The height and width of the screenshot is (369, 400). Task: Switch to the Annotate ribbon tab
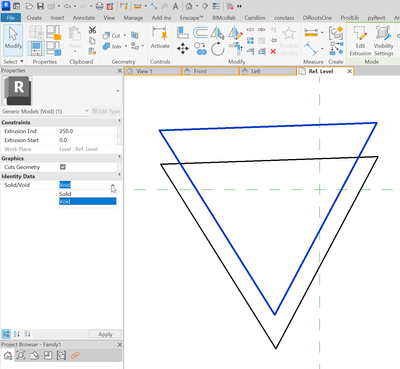(x=84, y=18)
